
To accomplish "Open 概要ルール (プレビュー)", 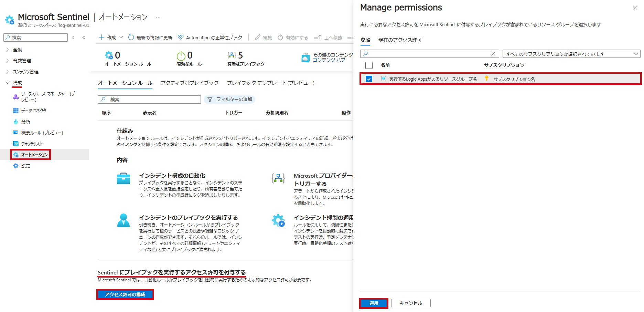I will [x=42, y=133].
